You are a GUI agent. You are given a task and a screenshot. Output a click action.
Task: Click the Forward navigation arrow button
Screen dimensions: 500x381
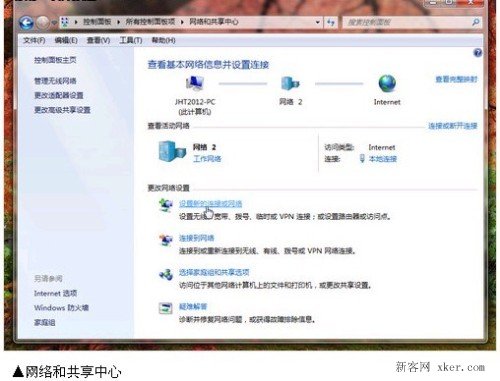click(42, 22)
